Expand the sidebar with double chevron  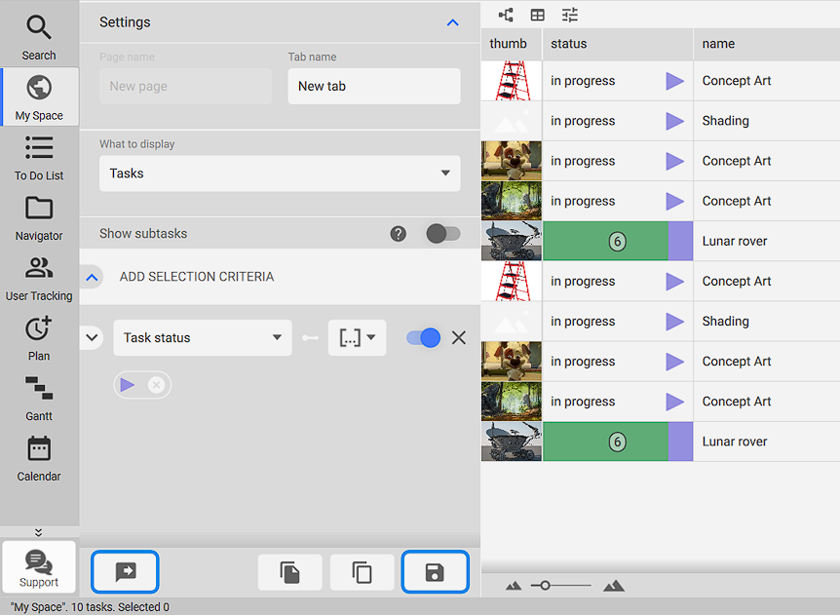39,532
